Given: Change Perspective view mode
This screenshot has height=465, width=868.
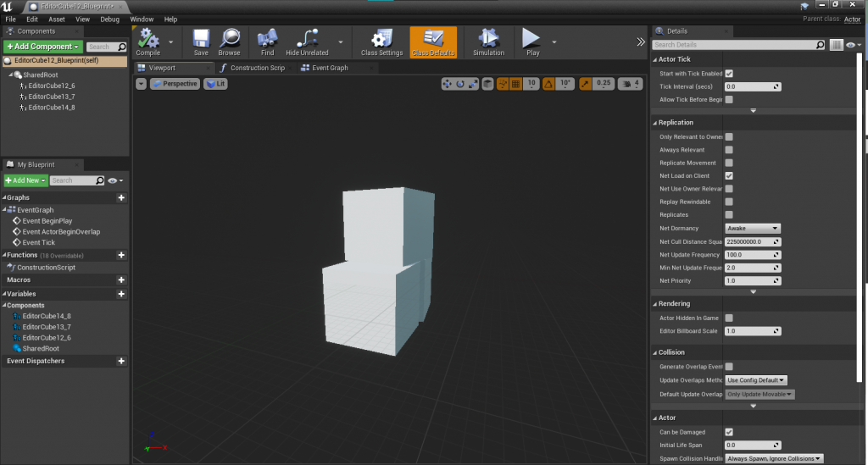Looking at the screenshot, I should tap(175, 84).
